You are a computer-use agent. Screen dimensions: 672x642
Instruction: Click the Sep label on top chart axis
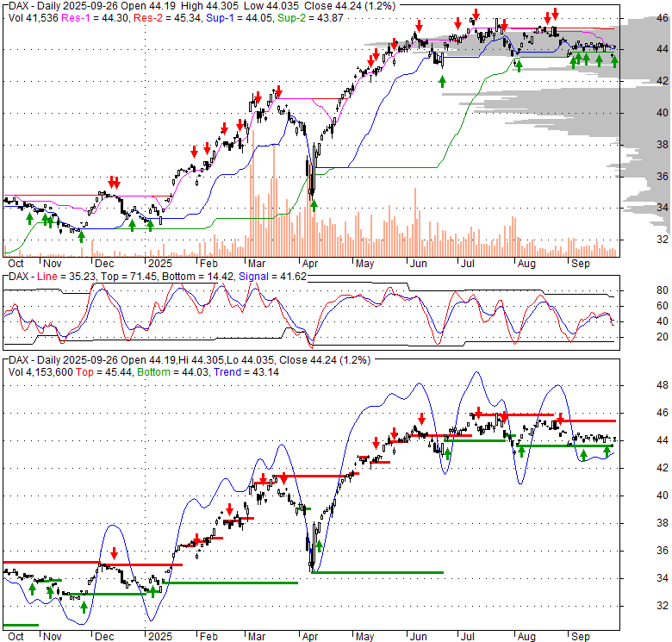click(581, 263)
